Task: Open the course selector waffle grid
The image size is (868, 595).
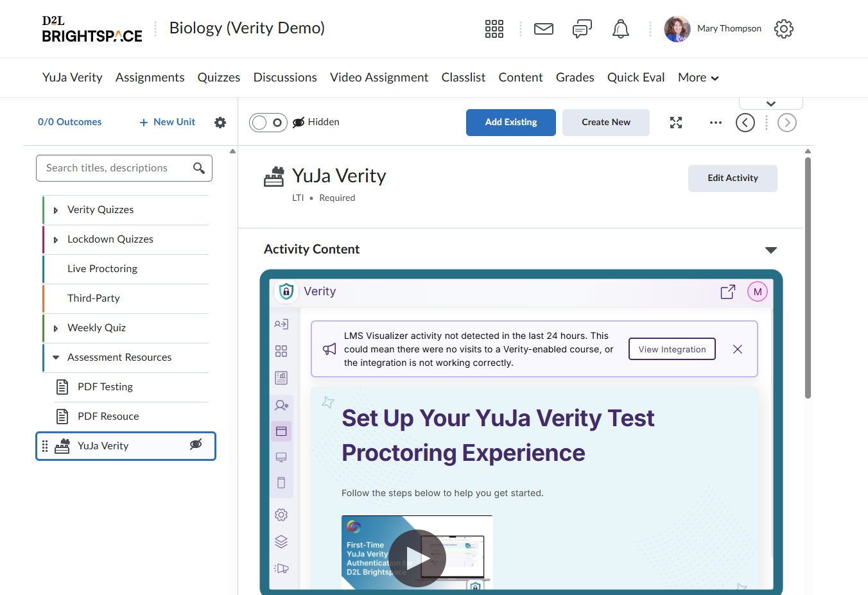Action: click(494, 29)
